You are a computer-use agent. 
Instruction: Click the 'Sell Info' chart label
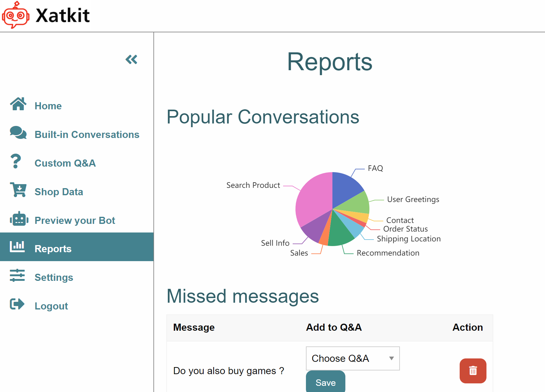pyautogui.click(x=275, y=243)
